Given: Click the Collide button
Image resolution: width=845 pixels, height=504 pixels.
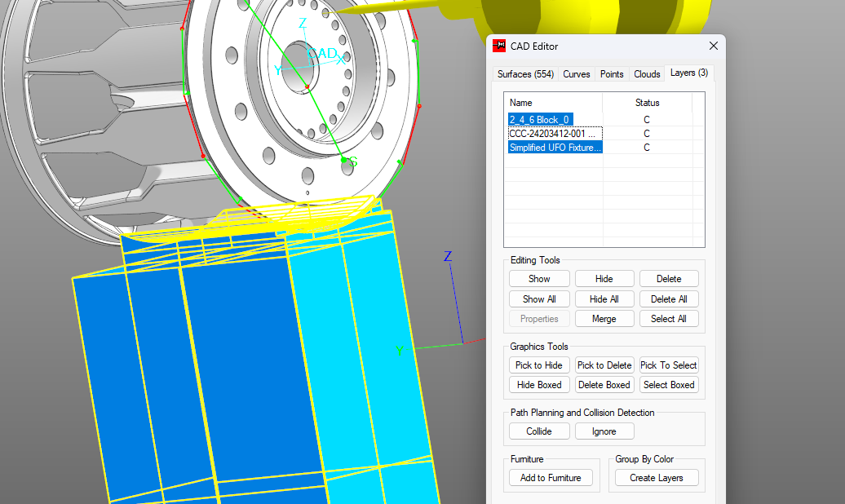Looking at the screenshot, I should pos(539,431).
